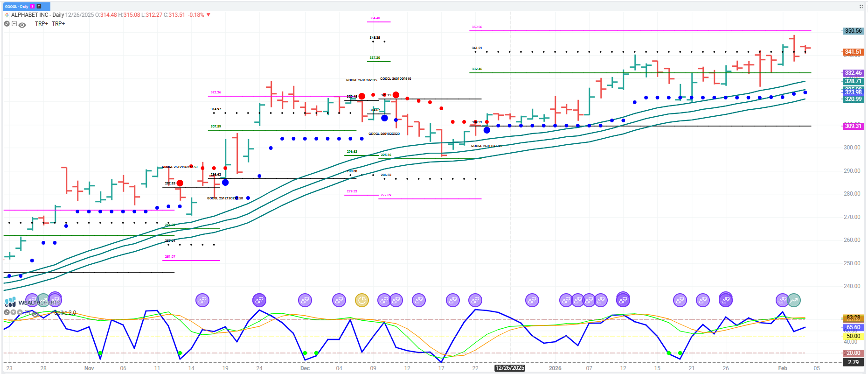Click the 12/26/2025 date marker on time axis
The image size is (868, 374).
coord(510,368)
